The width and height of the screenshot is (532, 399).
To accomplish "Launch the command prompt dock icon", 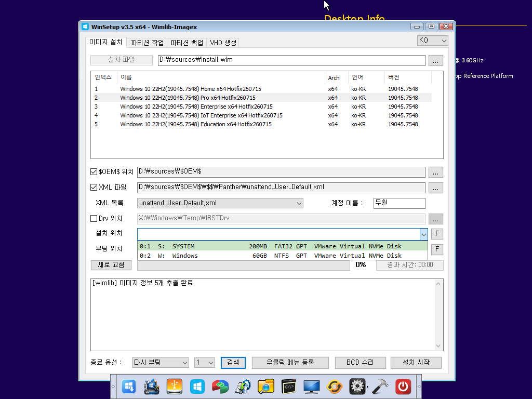I will pyautogui.click(x=289, y=387).
